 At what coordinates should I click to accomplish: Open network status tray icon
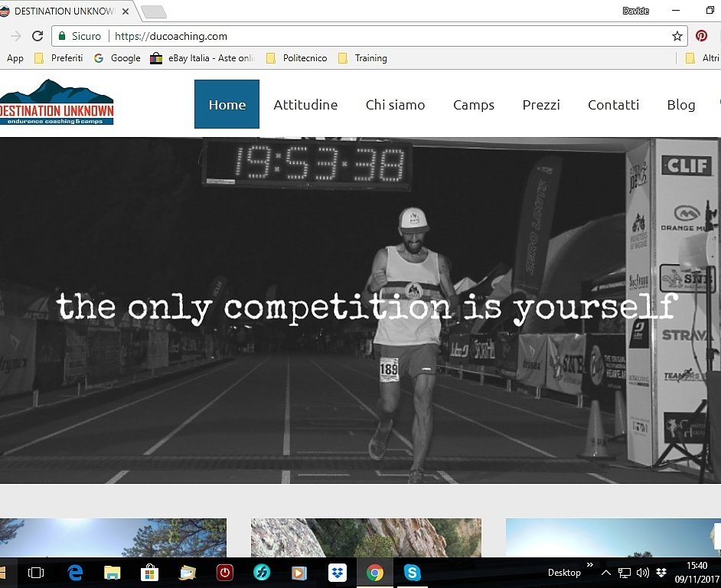pos(624,573)
